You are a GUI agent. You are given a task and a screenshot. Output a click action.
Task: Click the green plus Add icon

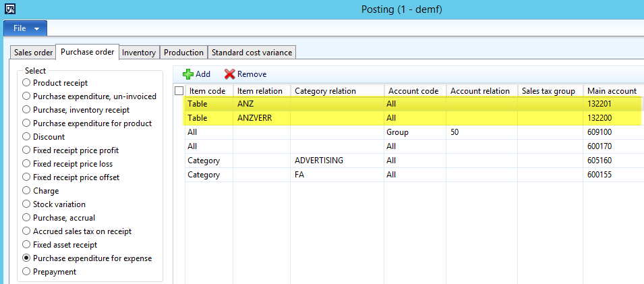(188, 74)
